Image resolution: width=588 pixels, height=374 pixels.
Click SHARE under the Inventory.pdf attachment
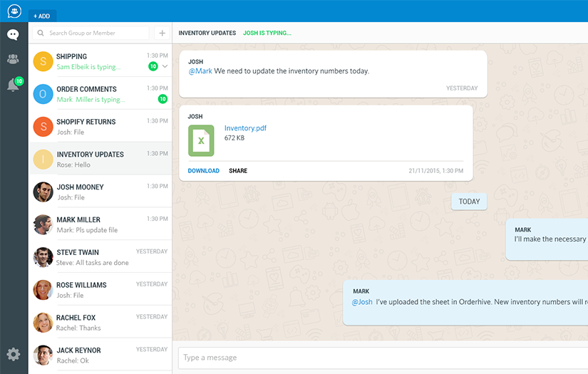tap(238, 171)
